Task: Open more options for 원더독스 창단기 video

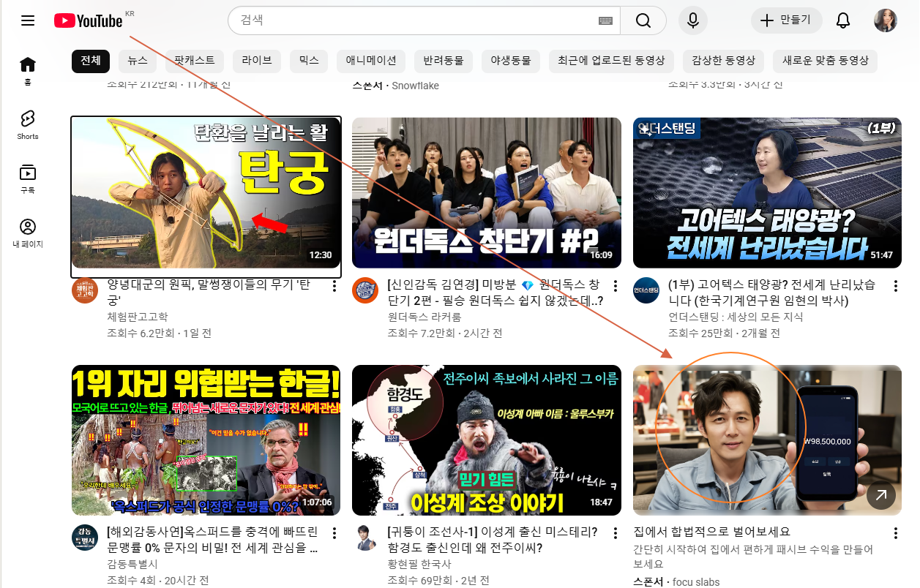Action: click(616, 286)
